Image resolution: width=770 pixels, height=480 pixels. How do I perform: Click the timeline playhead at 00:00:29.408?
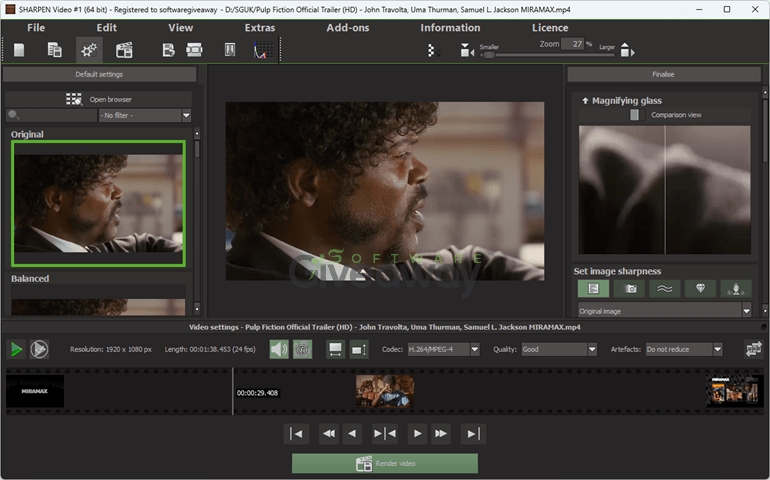pos(233,392)
